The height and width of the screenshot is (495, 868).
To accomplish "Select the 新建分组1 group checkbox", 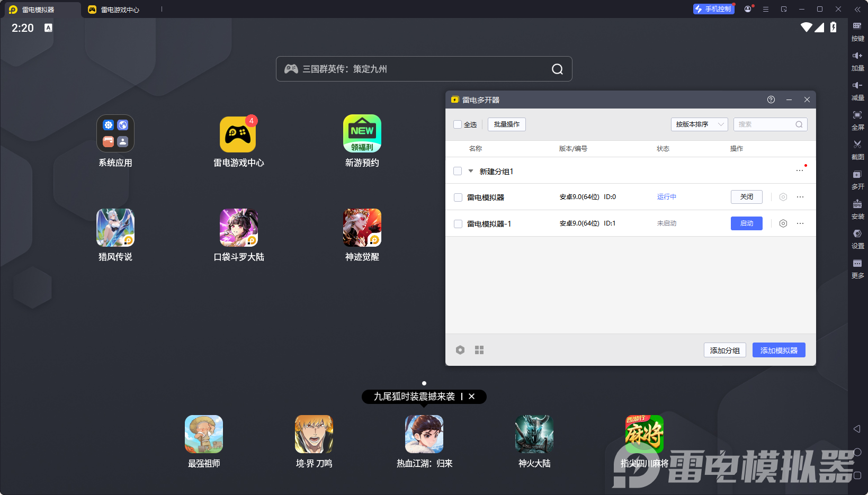I will [458, 171].
